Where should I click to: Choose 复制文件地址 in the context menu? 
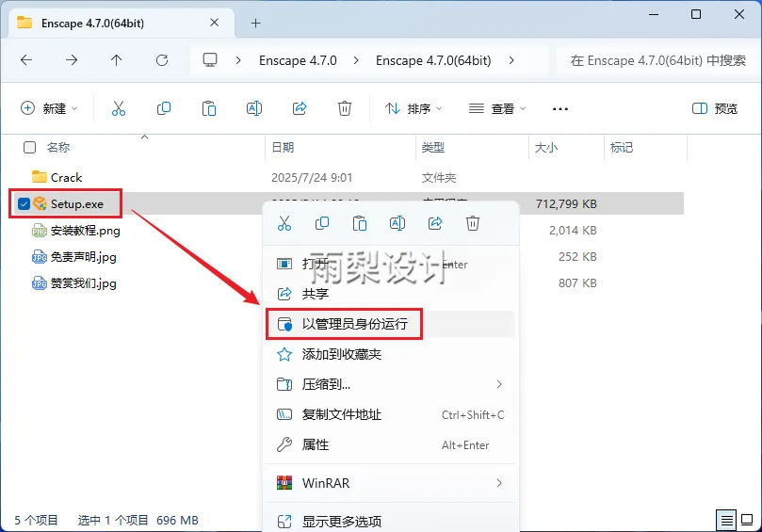(390, 414)
